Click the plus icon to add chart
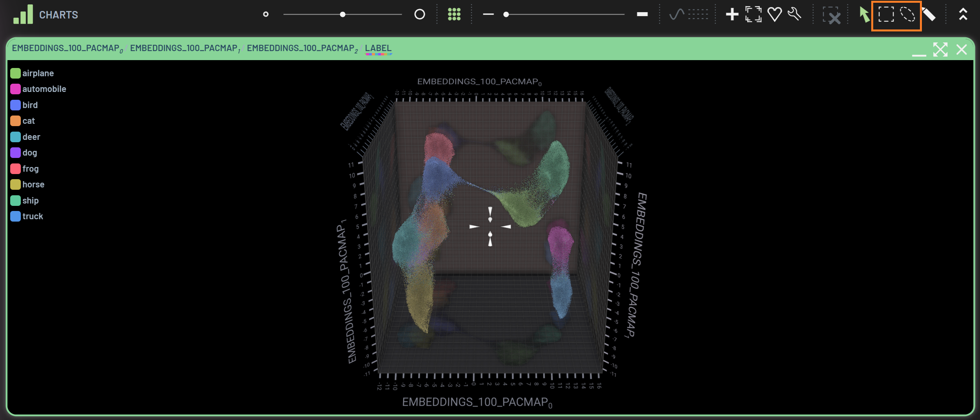This screenshot has width=980, height=420. (x=732, y=15)
